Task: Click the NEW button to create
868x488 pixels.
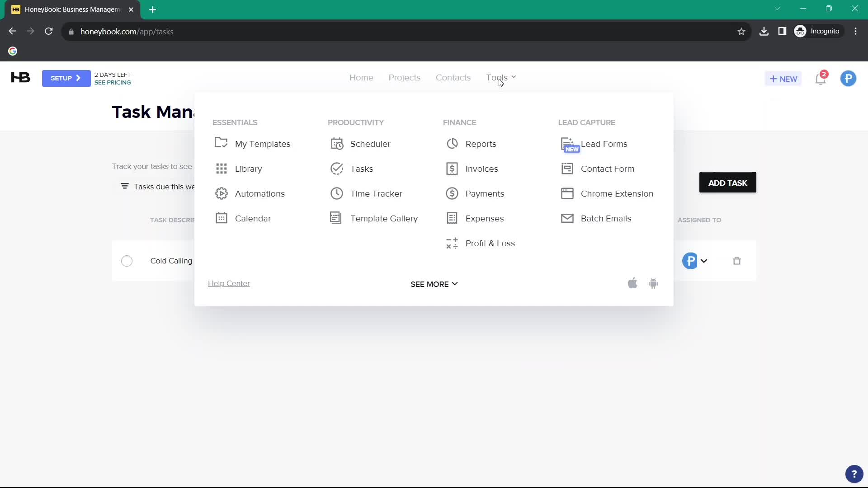Action: tap(783, 78)
